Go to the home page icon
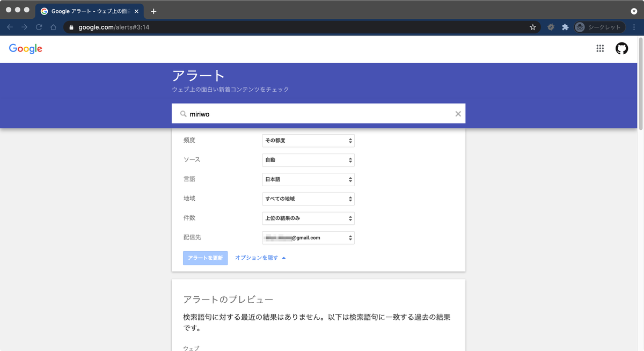Viewport: 644px width, 351px height. (x=53, y=27)
